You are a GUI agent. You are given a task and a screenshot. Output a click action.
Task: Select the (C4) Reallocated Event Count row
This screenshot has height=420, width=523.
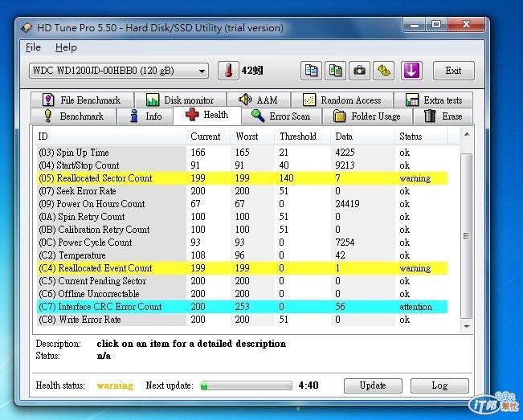tap(242, 268)
